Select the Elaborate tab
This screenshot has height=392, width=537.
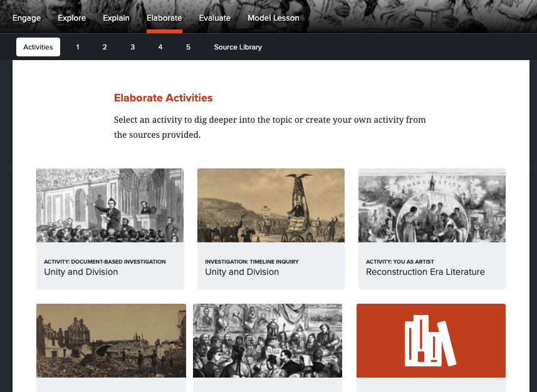164,18
